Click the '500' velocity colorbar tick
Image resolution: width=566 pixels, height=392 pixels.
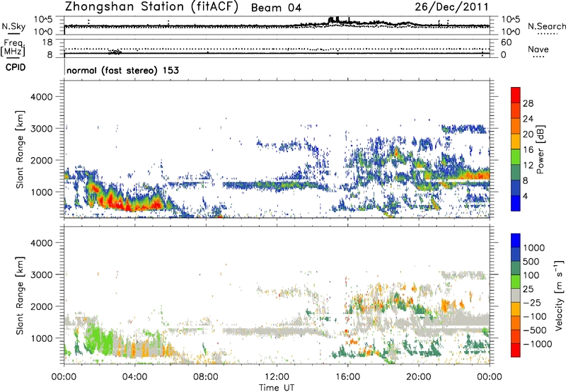point(531,262)
